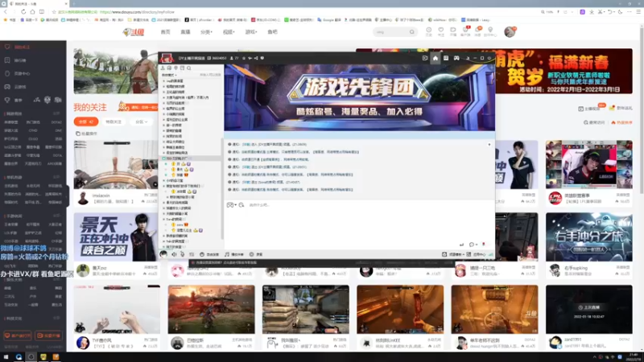Open the gamepad icon in chat window title bar

point(456,58)
